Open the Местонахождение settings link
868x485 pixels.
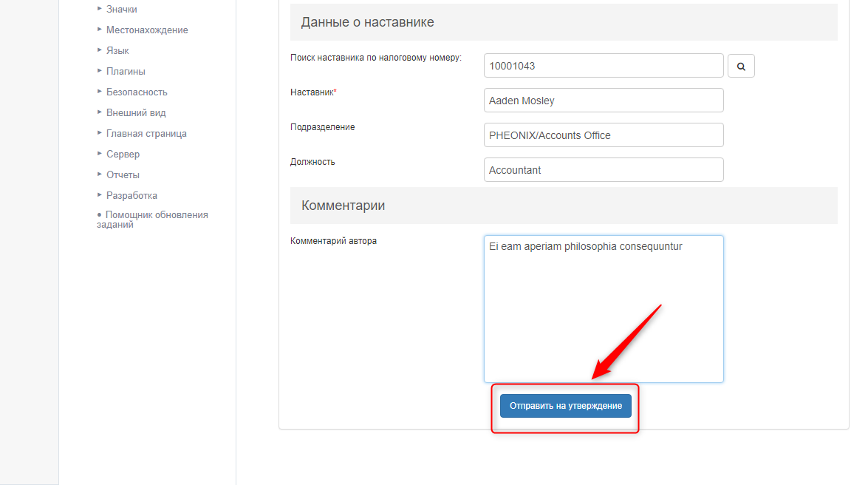pyautogui.click(x=147, y=30)
